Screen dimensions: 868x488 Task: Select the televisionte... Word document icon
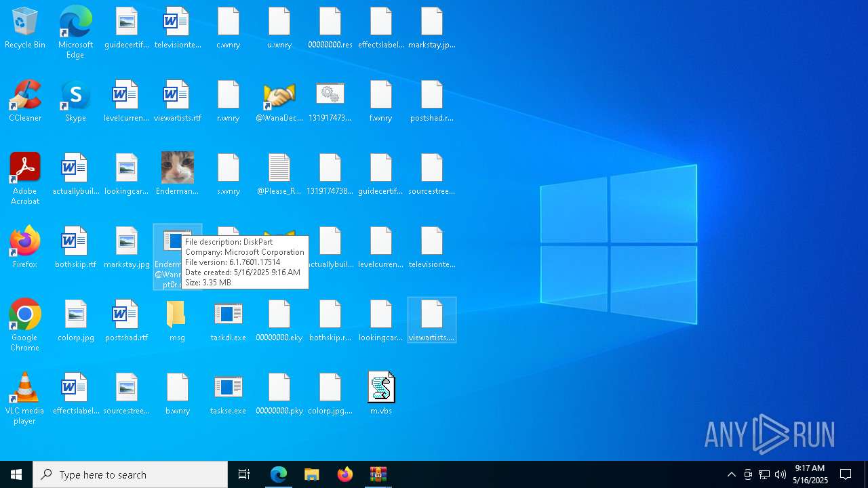[x=178, y=28]
